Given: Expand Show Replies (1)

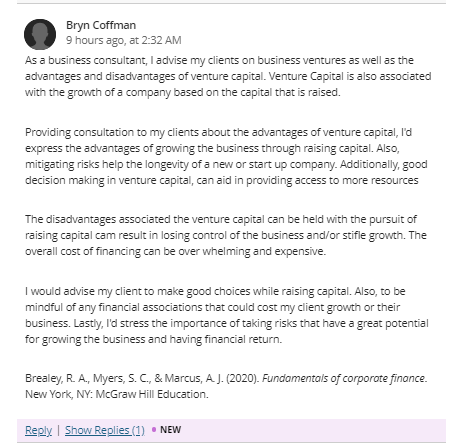Looking at the screenshot, I should tap(105, 430).
